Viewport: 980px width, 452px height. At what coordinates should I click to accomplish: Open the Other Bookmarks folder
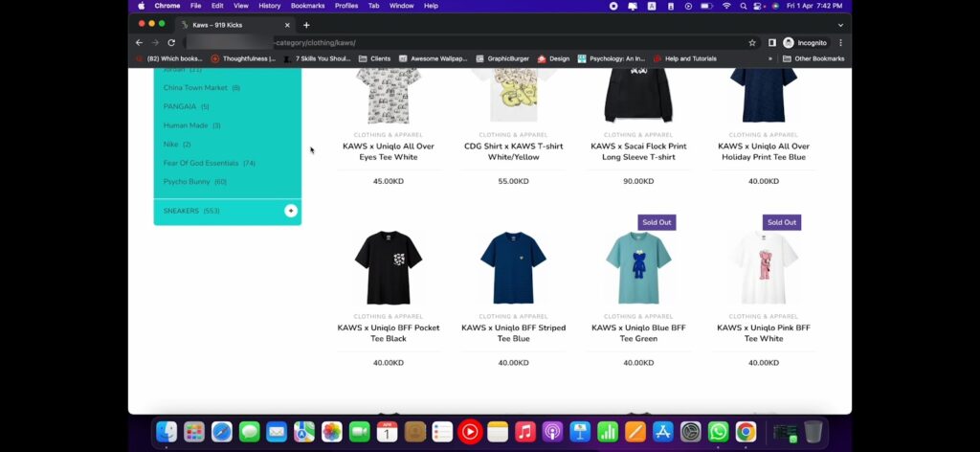813,58
